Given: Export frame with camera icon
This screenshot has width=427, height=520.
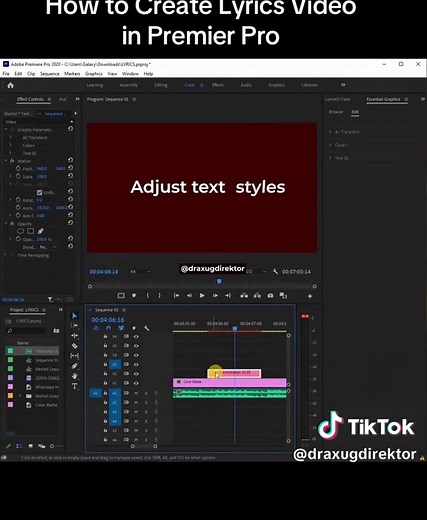Looking at the screenshot, I should tap(270, 295).
